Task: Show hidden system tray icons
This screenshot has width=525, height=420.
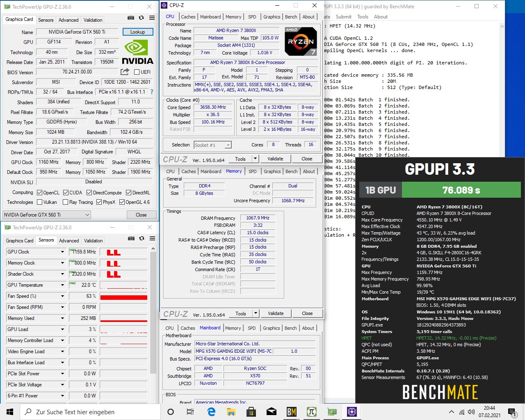Action: [452, 412]
